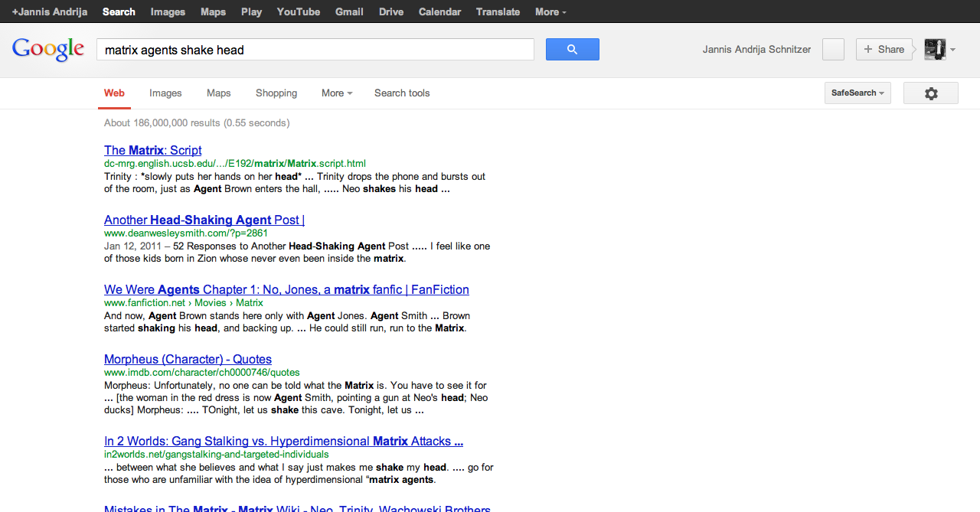Open Play in the top bar
Viewport: 980px width, 512px height.
tap(251, 11)
